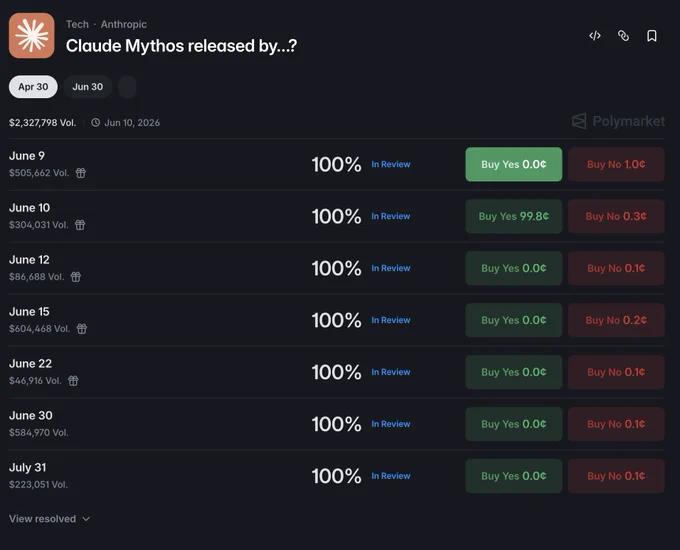Buy No 0.1¢ for July 31
Screen dimensions: 680x550
point(616,476)
